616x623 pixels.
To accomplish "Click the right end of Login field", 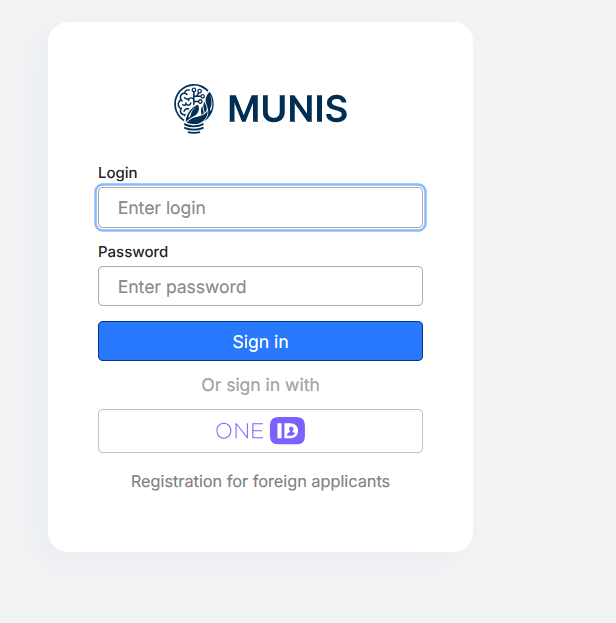I will pos(405,208).
